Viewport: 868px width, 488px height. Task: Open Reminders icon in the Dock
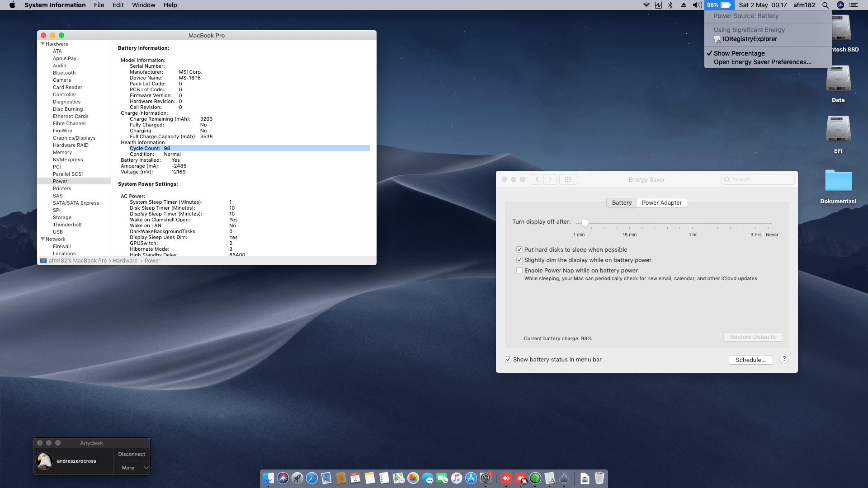coord(384,478)
